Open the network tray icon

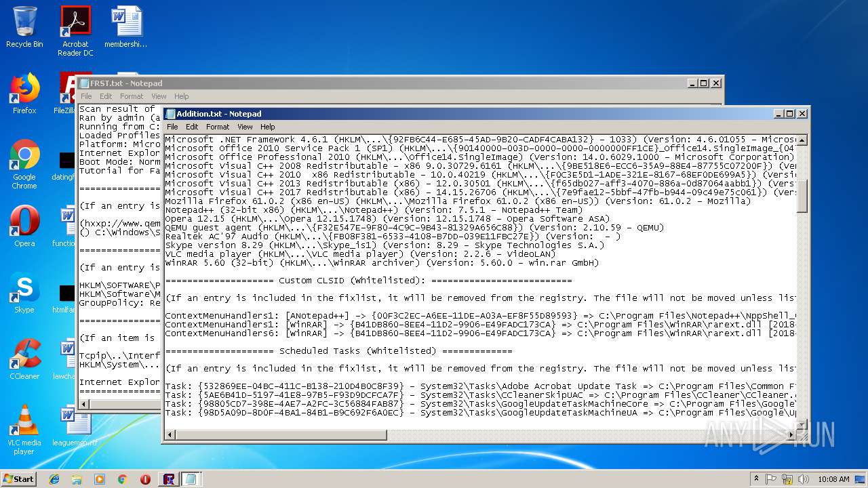tap(787, 479)
